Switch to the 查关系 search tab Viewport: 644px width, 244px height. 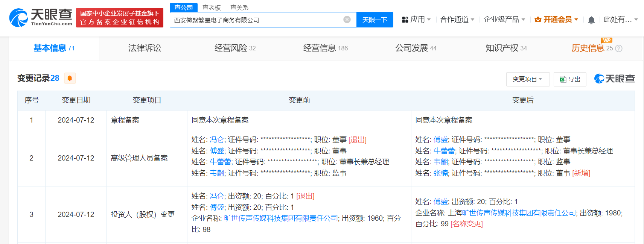click(x=239, y=8)
